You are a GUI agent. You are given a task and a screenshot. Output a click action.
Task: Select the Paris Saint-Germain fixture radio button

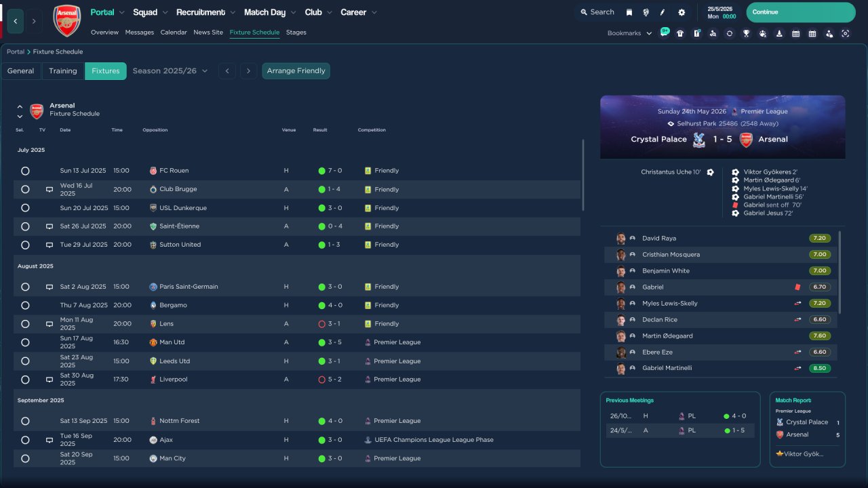click(25, 287)
